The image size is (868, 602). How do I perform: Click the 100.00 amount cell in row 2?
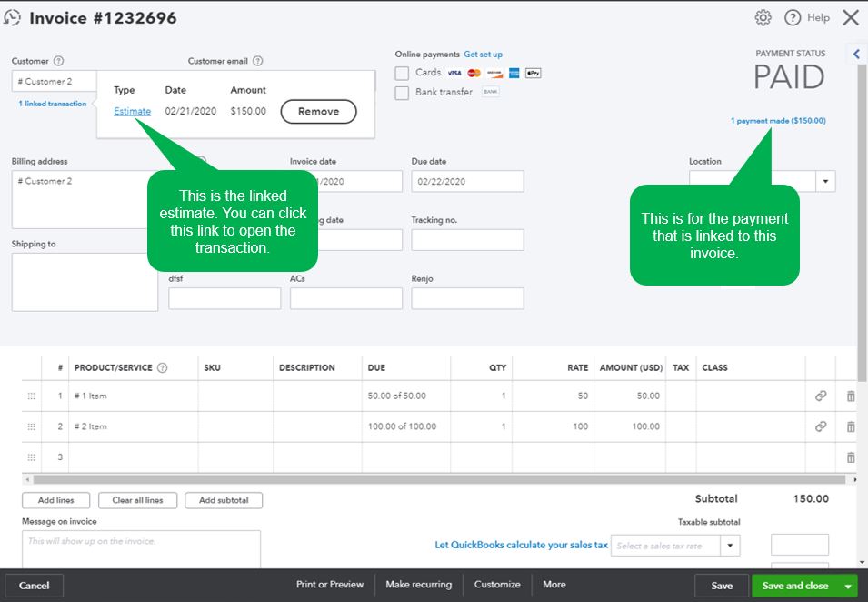630,426
